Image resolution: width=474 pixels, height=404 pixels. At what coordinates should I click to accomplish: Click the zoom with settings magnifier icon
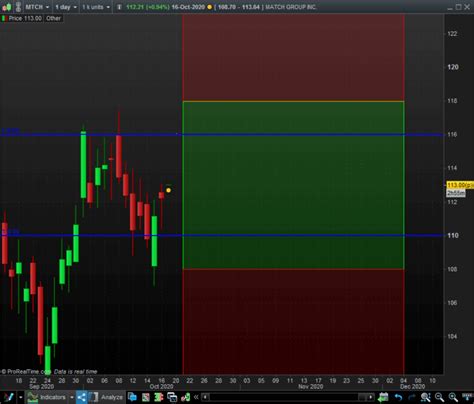pos(426,397)
